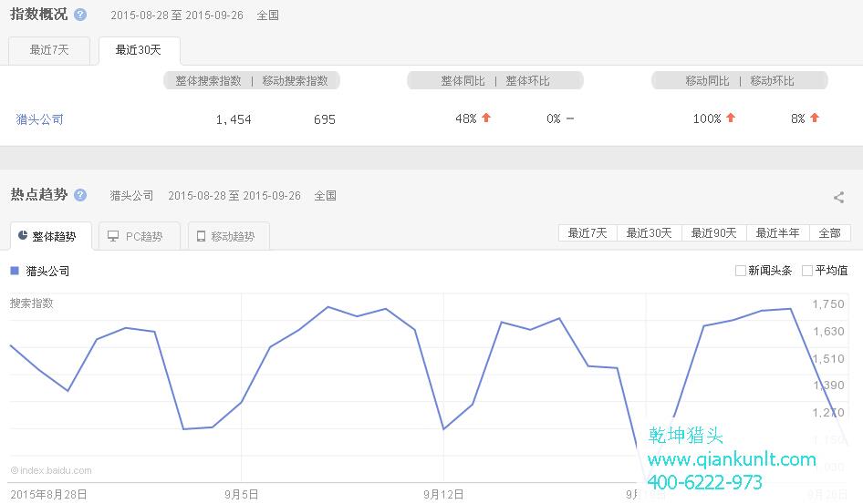Click blue 猎头公司 legend swatch
The height and width of the screenshot is (504, 863).
(x=15, y=271)
